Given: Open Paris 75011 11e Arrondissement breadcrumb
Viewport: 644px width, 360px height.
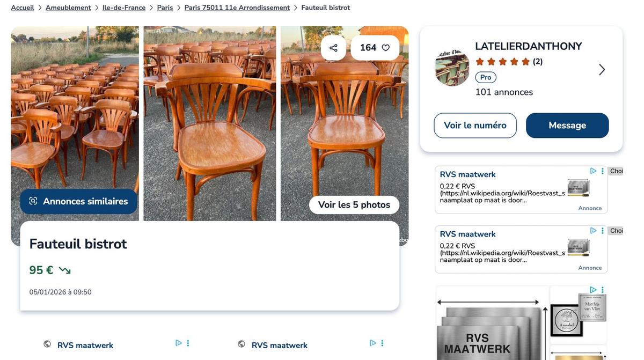Looking at the screenshot, I should (x=237, y=8).
